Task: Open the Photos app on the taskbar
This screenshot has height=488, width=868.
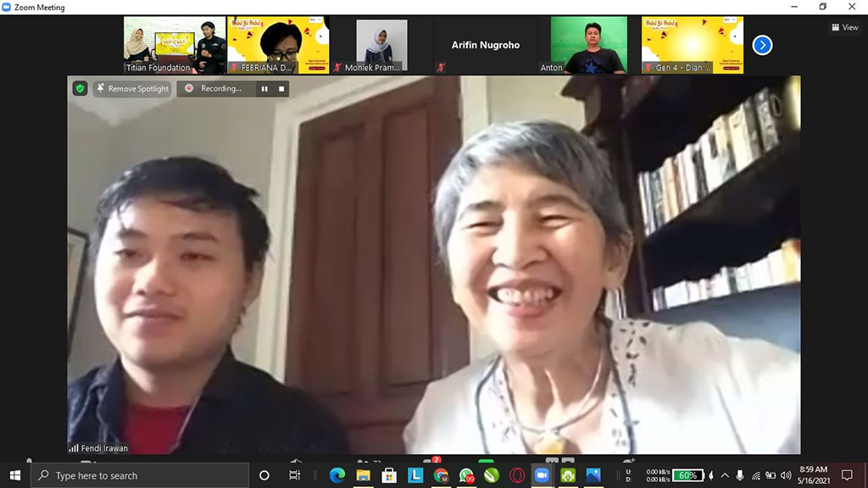Action: pyautogui.click(x=593, y=475)
